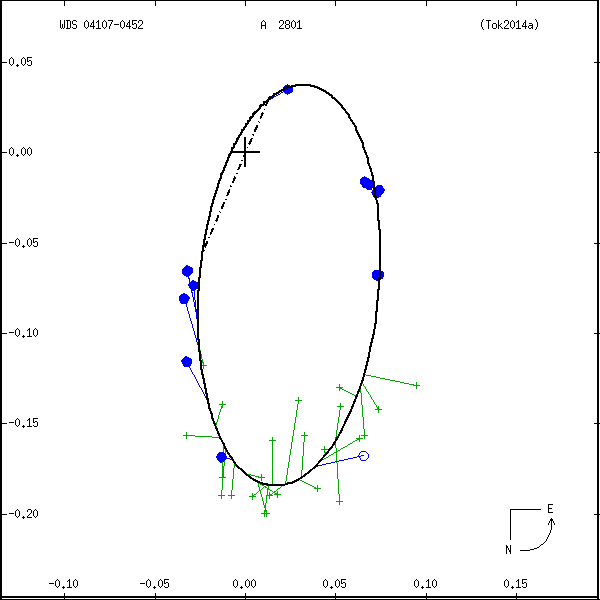The height and width of the screenshot is (600, 600).
Task: Click the '-0.10' label on horizontal axis
Action: (x=64, y=584)
